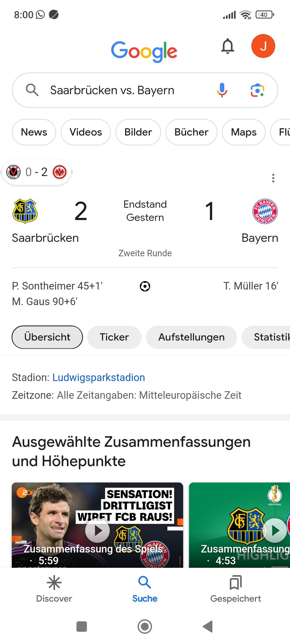Show the Ticker match tab

click(114, 337)
